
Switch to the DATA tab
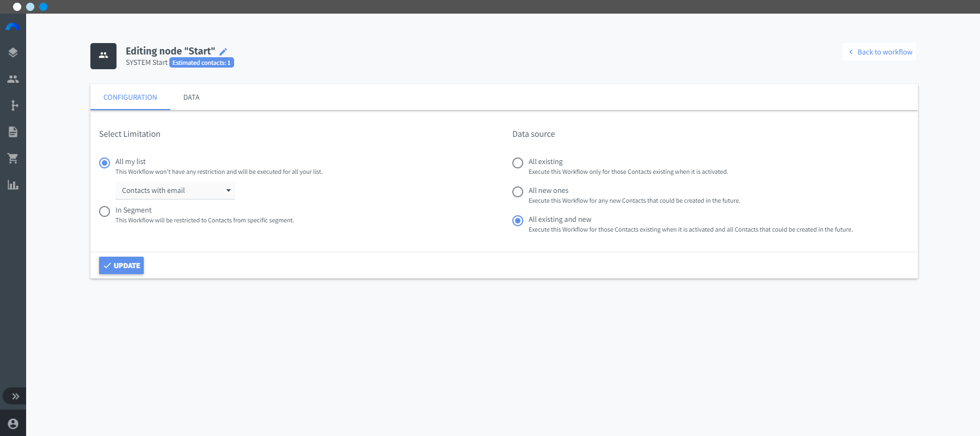(191, 98)
